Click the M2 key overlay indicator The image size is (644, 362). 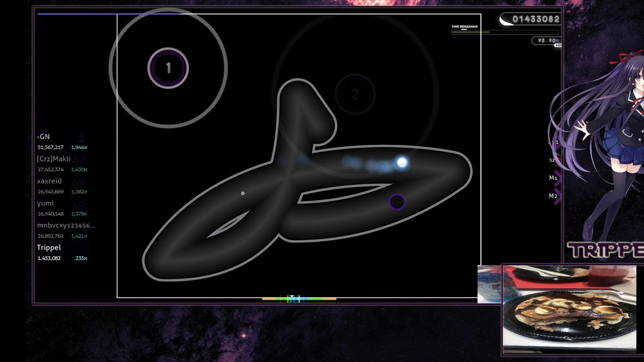pos(553,196)
